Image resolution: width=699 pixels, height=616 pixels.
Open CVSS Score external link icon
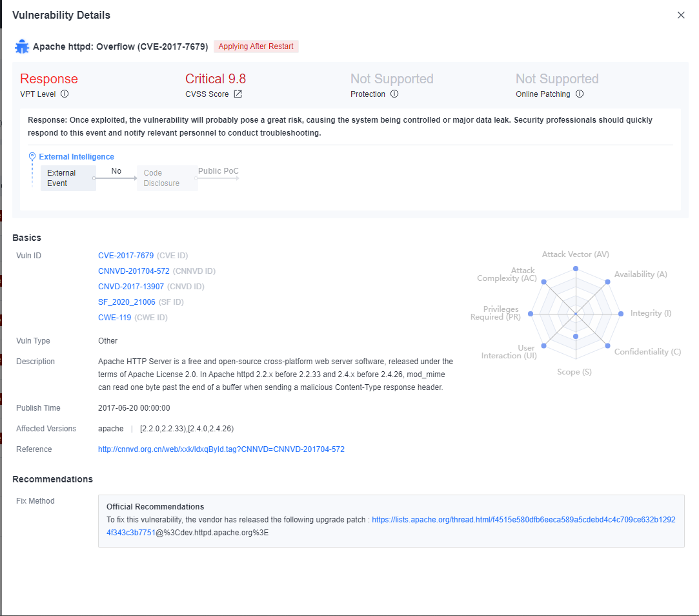tap(238, 94)
